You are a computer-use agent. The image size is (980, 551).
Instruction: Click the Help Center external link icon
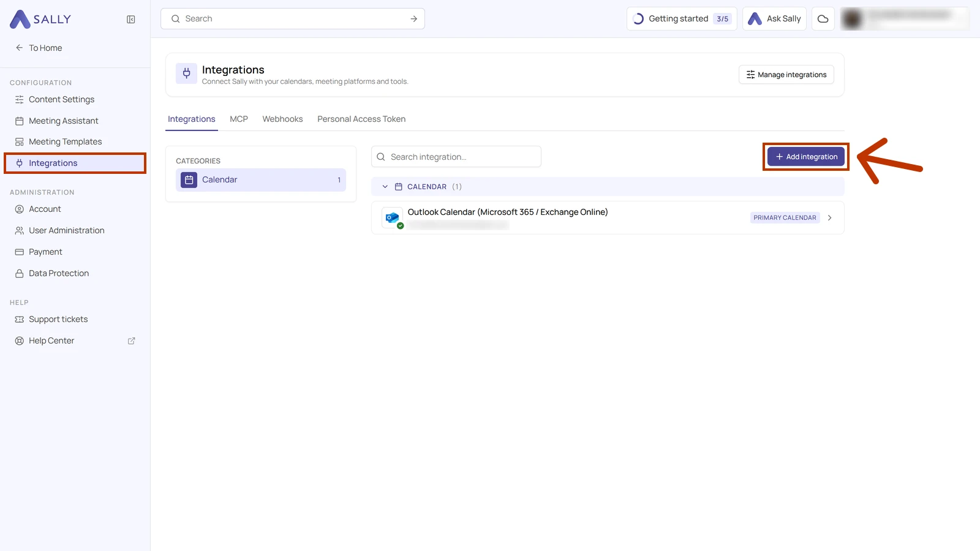(x=131, y=341)
